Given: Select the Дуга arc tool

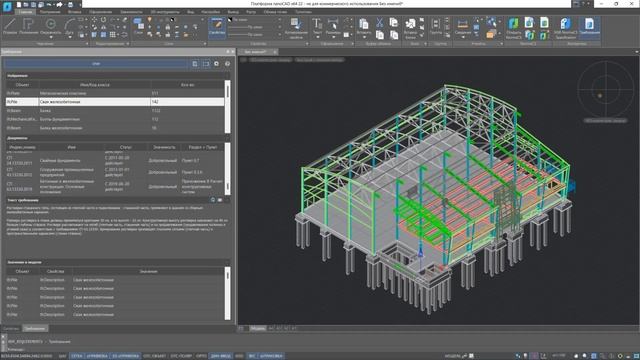Looking at the screenshot, I should 69,26.
